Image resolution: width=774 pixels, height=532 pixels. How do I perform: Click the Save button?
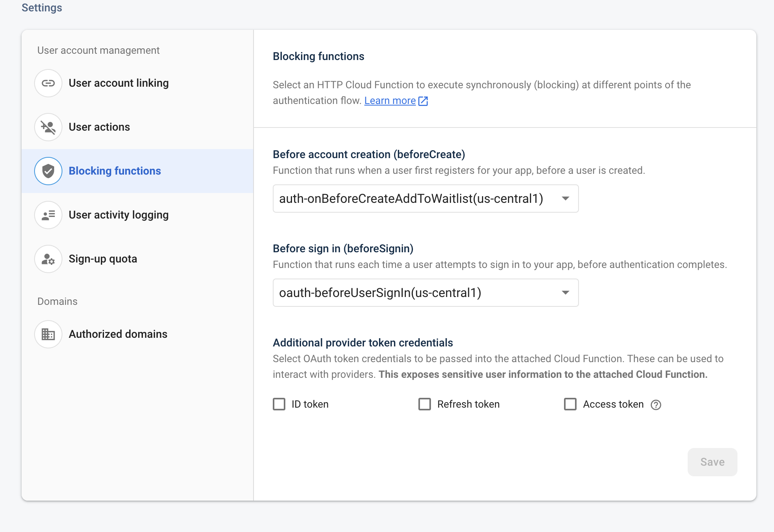[x=712, y=462]
